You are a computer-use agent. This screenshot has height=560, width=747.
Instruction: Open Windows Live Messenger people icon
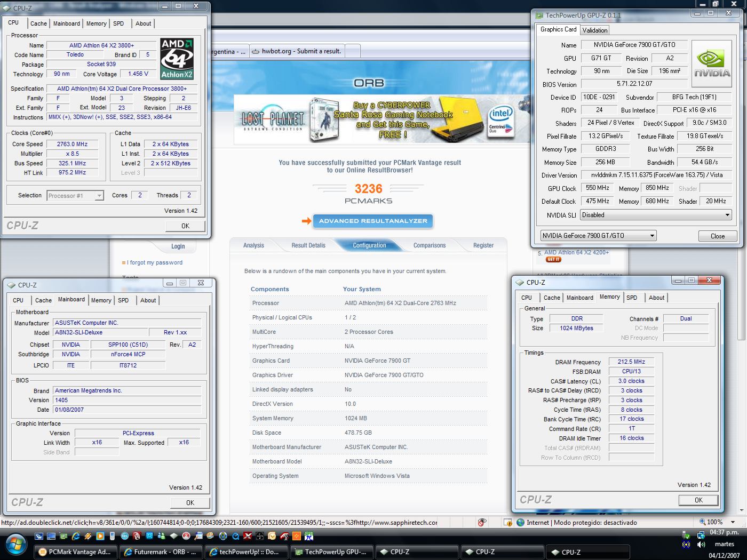(161, 536)
